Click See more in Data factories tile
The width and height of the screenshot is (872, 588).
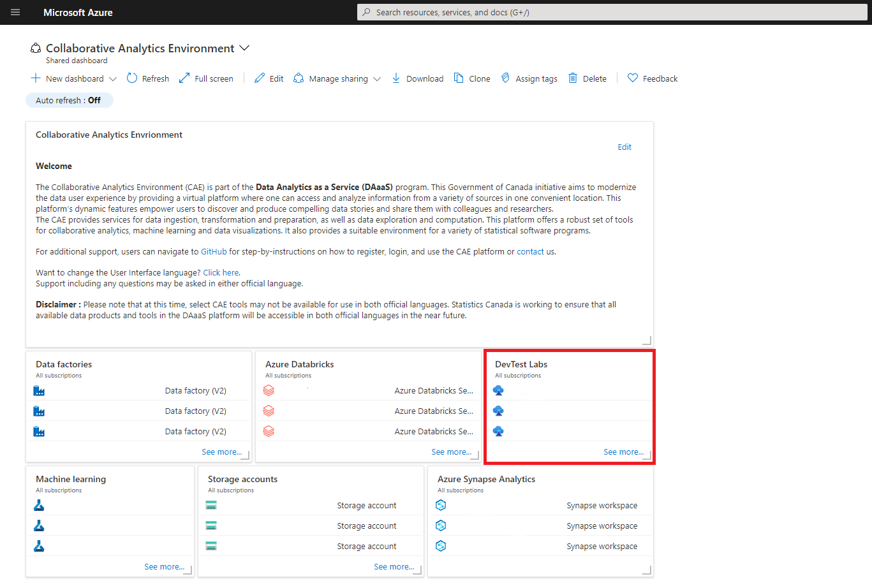point(221,452)
